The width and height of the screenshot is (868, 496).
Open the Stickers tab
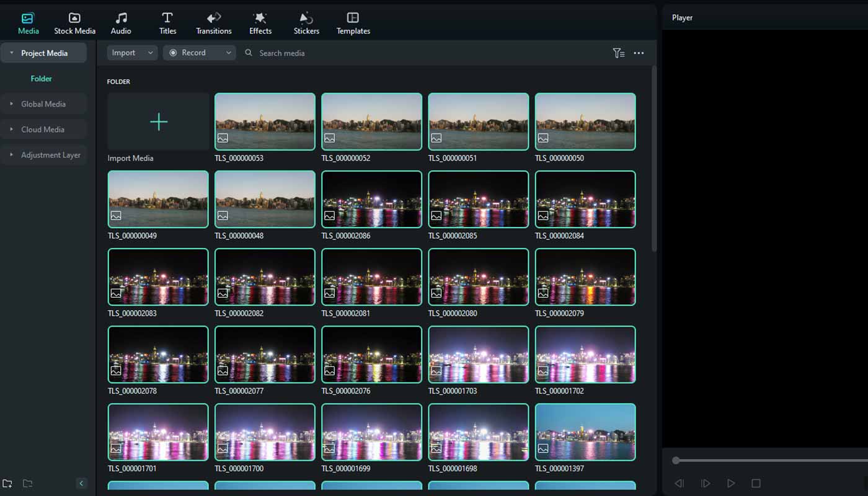pos(306,24)
